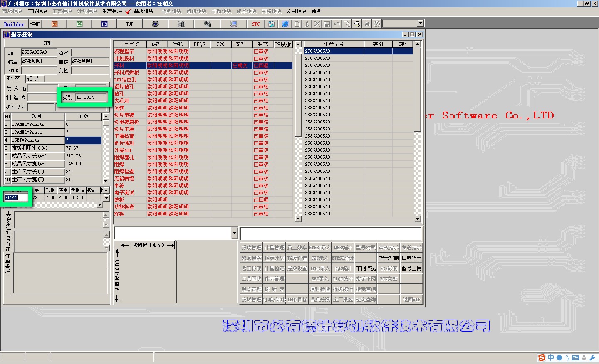This screenshot has height=364, width=599.
Task: Click the material row horizontal scroll right arrow
Action: click(99, 205)
